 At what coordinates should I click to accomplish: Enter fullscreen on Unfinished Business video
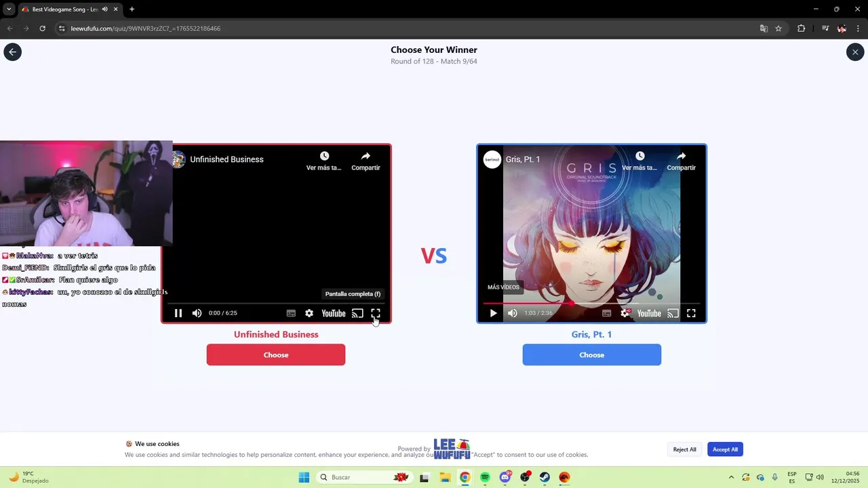pos(376,313)
